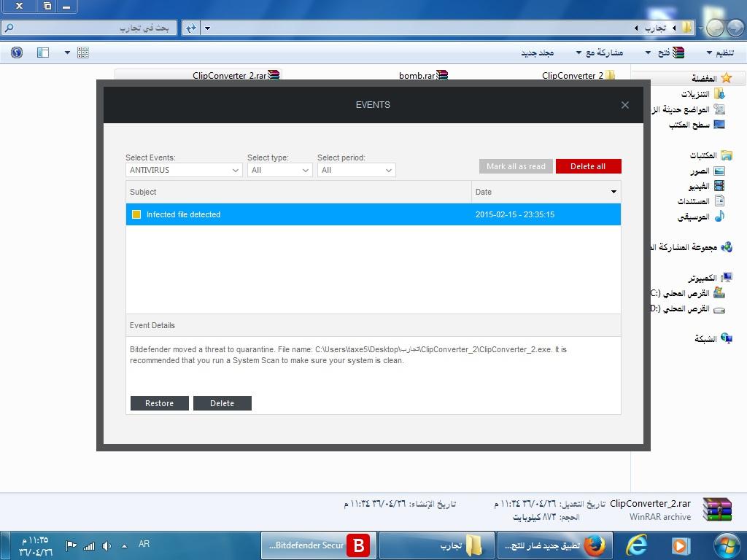
Task: Open the view options dropdown arrow
Action: click(x=67, y=52)
